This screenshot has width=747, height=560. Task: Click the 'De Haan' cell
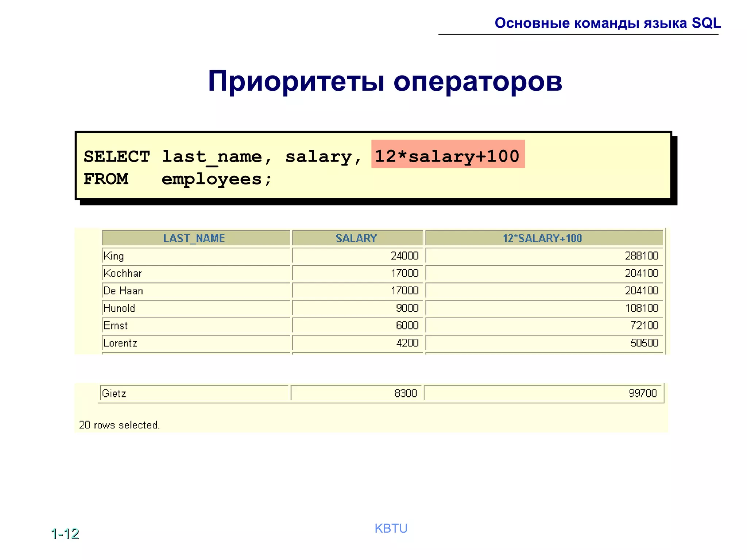point(196,291)
